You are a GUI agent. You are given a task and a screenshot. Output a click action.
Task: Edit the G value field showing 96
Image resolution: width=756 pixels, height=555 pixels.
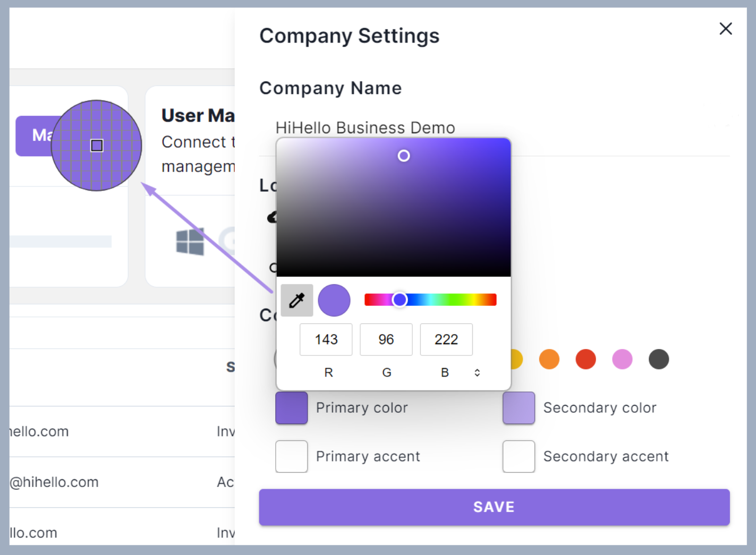(386, 339)
